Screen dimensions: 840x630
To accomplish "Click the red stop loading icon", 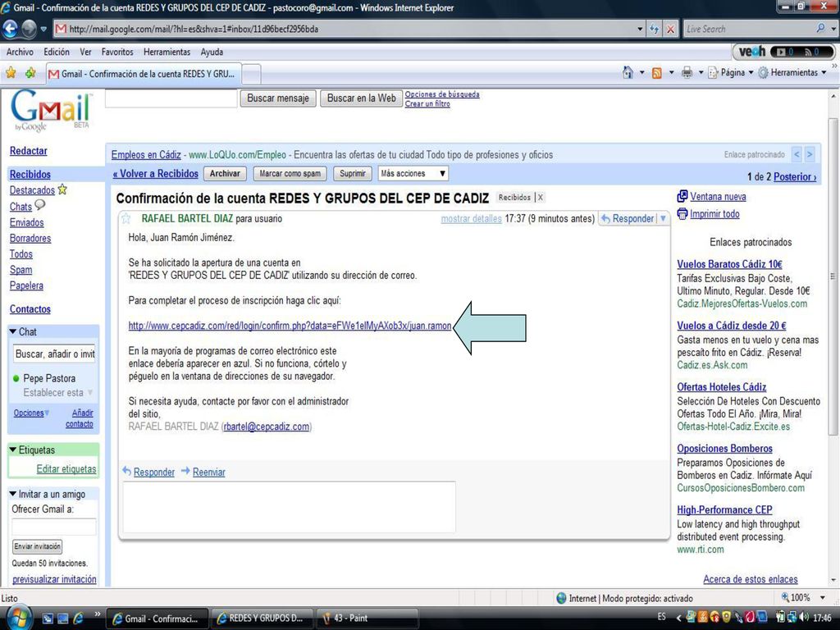I will (670, 29).
